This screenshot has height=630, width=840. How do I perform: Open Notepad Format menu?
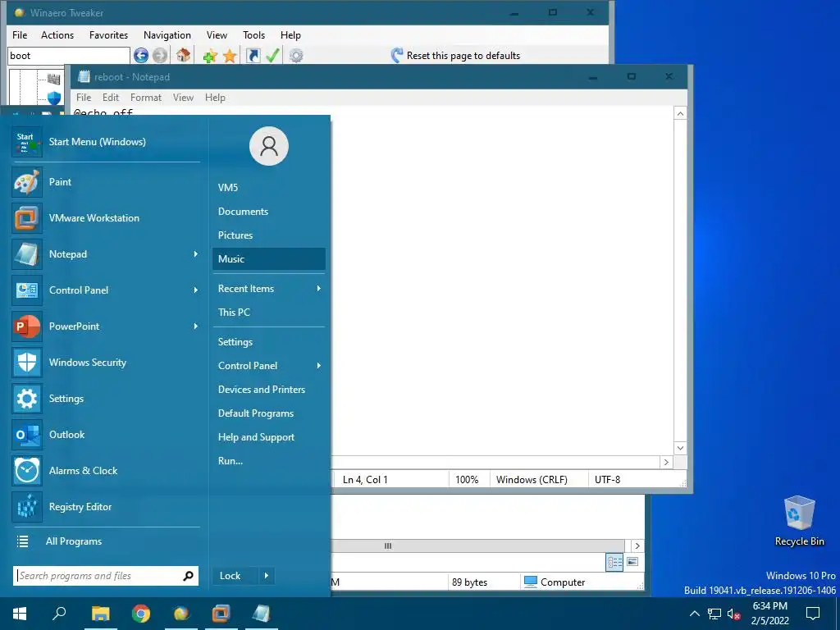pos(146,98)
